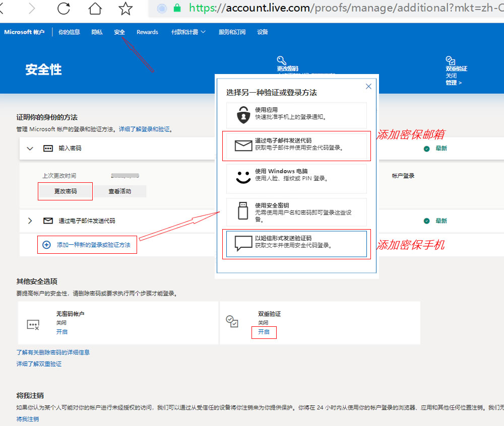The image size is (504, 426).
Task: Click the Windows Hello smiley icon
Action: pos(243,177)
